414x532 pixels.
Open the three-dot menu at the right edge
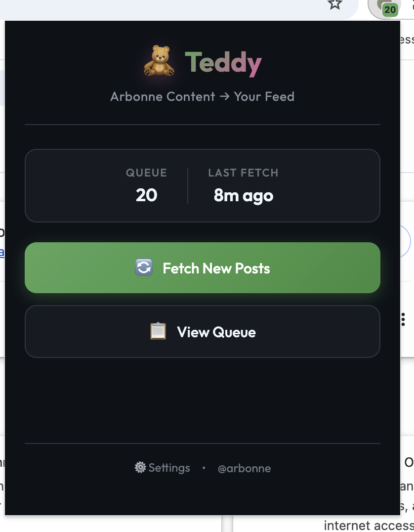tap(403, 319)
